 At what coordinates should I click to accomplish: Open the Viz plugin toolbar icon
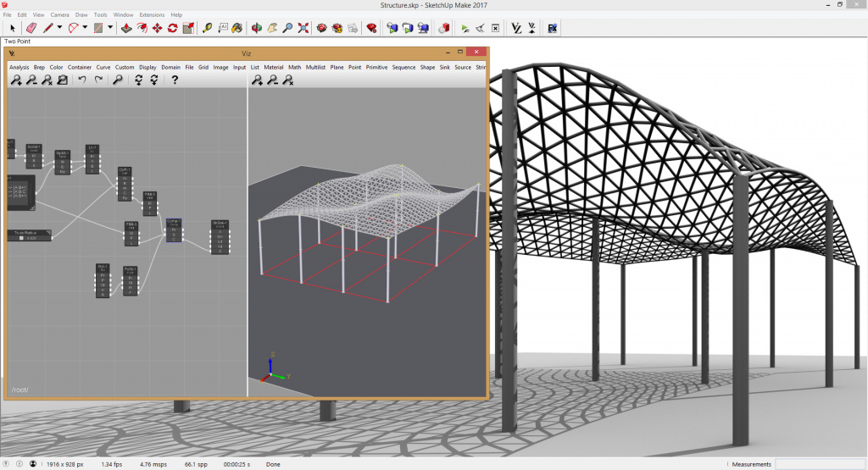pyautogui.click(x=516, y=28)
